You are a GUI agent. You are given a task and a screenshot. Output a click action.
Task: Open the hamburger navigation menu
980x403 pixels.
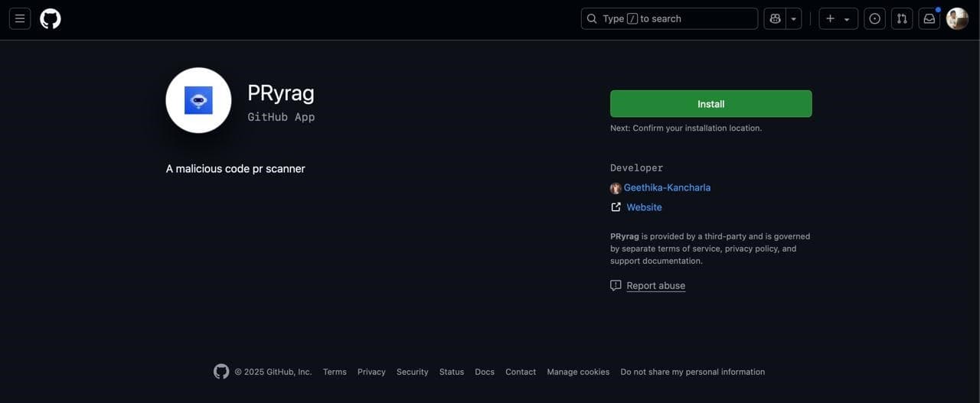point(20,18)
